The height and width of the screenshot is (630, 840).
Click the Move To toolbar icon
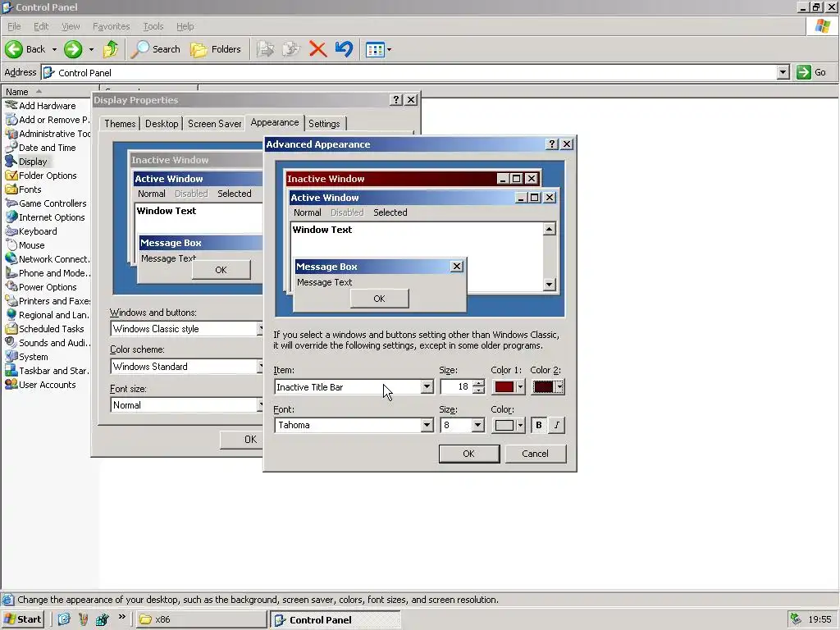[x=265, y=49]
